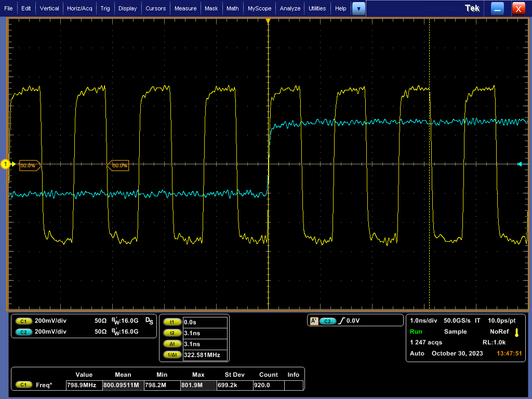Toggle channel C2 via its badge
The width and height of the screenshot is (532, 399).
(x=24, y=332)
